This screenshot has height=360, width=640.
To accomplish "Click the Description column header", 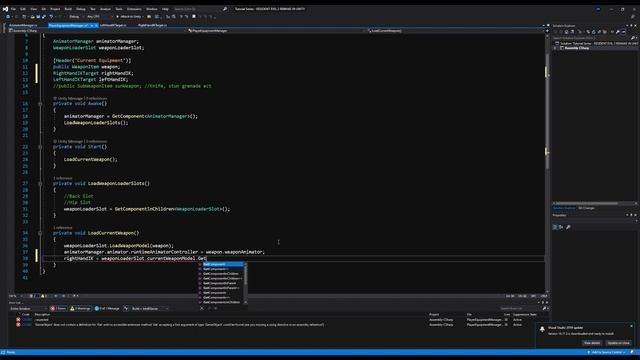I will [x=42, y=314].
